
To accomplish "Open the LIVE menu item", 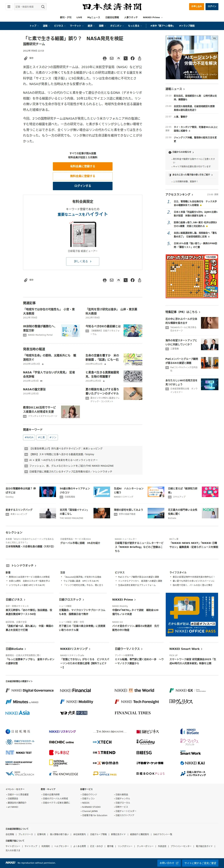I will pos(79,17).
